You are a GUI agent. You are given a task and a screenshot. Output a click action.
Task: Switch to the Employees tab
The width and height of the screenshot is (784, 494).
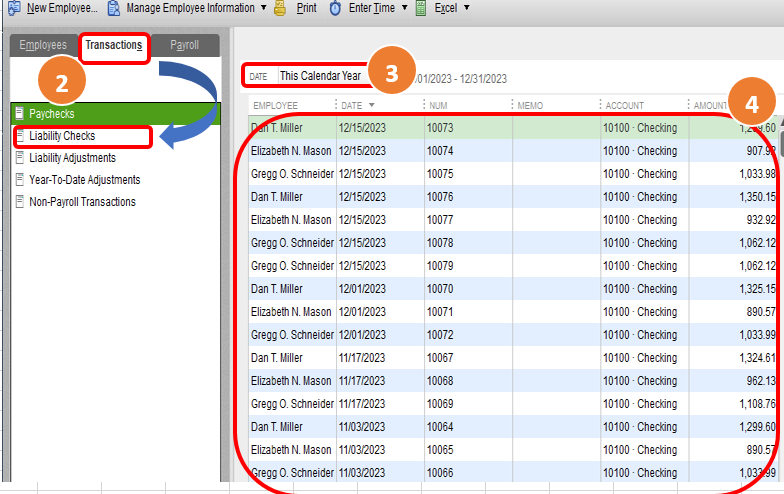(43, 45)
